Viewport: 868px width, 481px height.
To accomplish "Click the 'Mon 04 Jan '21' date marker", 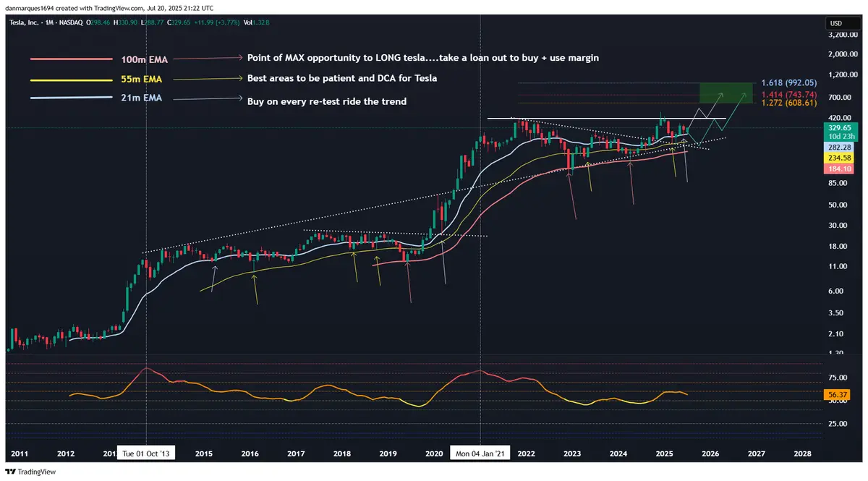I will click(x=481, y=454).
